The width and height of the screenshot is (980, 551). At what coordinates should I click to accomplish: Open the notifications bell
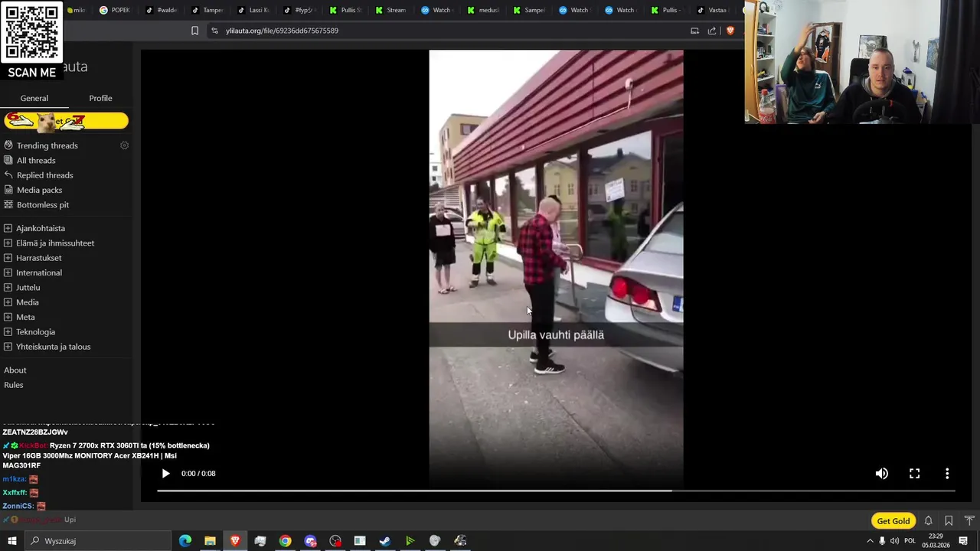[x=928, y=521]
